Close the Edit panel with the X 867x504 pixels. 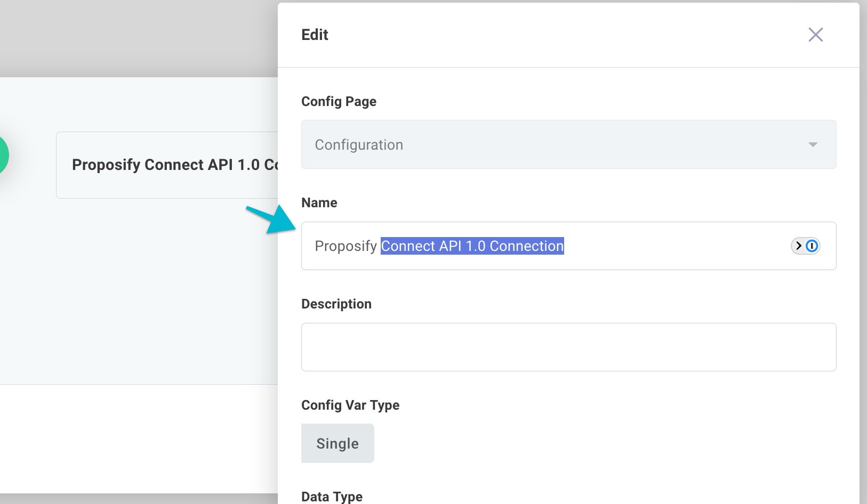(815, 35)
